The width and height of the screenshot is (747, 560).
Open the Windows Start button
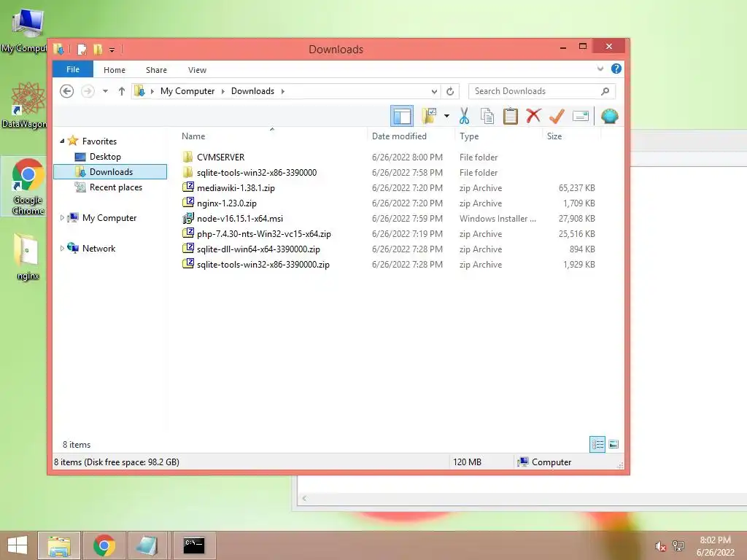point(18,545)
